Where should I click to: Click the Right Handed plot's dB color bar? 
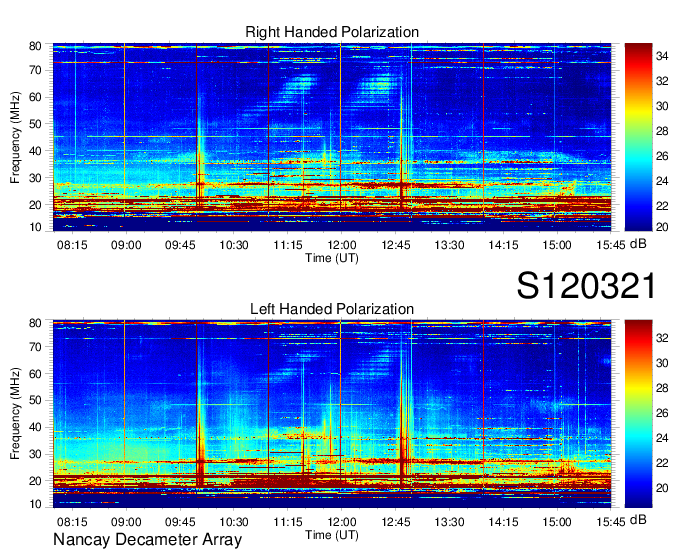[x=638, y=137]
